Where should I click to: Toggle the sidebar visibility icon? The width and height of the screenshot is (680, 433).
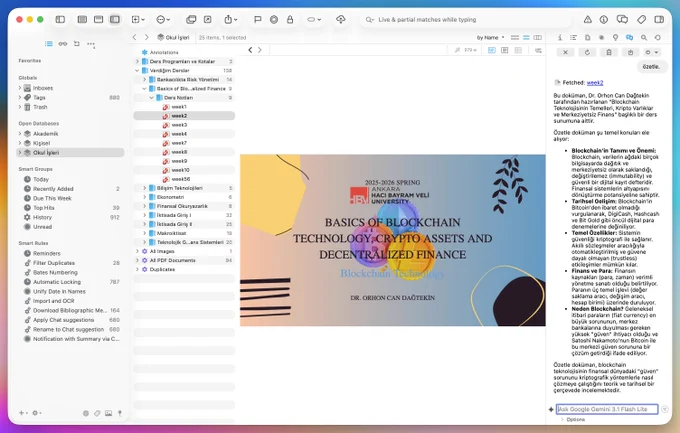click(60, 20)
